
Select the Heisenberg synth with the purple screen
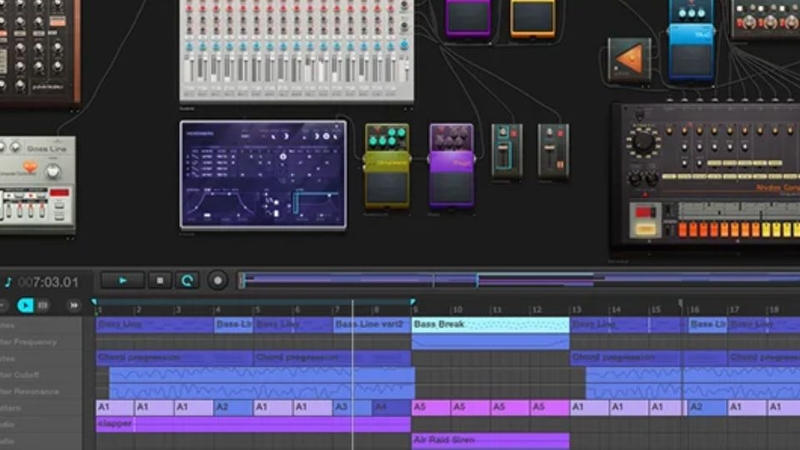263,175
